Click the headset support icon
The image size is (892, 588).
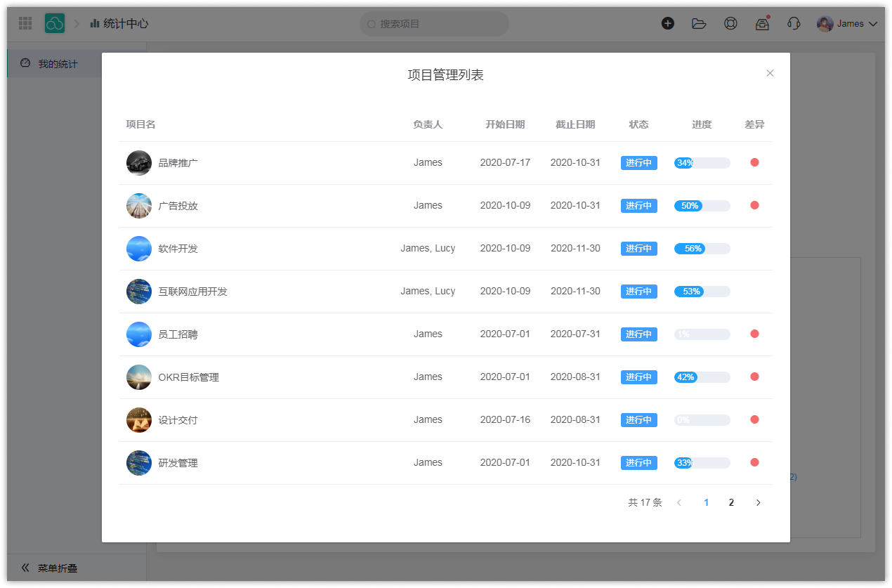click(x=794, y=23)
